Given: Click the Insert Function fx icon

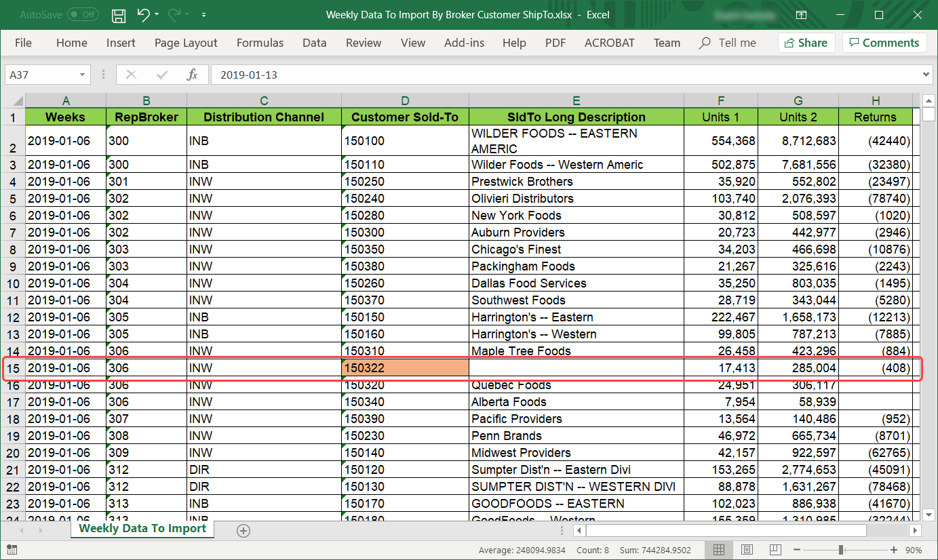Looking at the screenshot, I should [x=192, y=75].
